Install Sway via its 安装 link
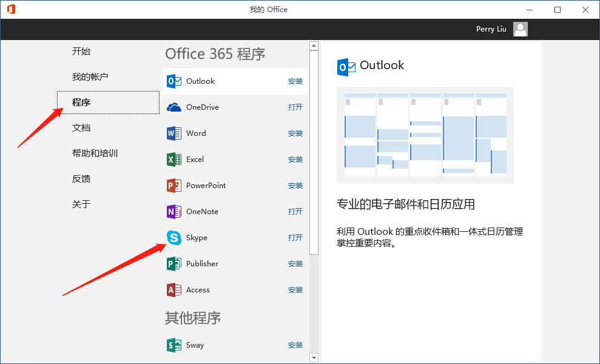 tap(295, 345)
